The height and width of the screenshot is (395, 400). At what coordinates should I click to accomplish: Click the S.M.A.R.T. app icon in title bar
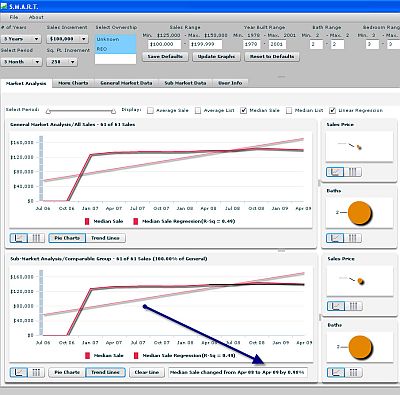[x=4, y=6]
